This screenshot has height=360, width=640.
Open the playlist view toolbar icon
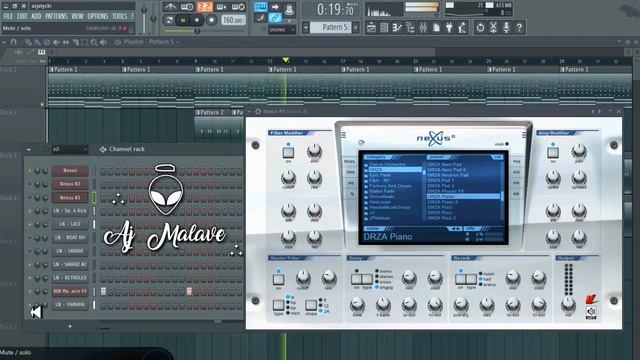pyautogui.click(x=371, y=27)
